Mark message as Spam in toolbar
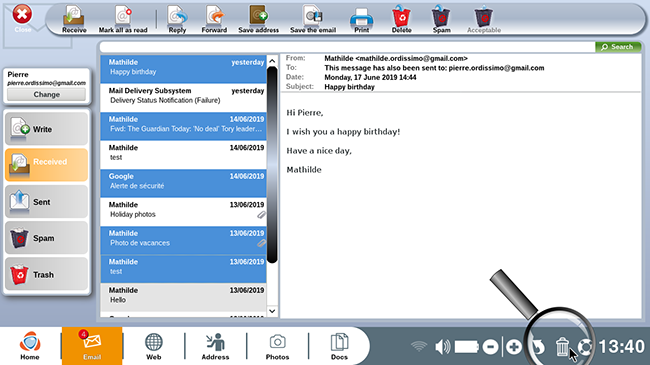 point(441,19)
